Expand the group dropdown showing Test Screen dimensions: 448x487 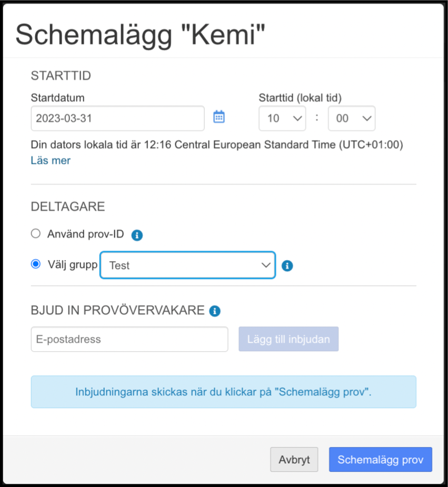point(187,265)
